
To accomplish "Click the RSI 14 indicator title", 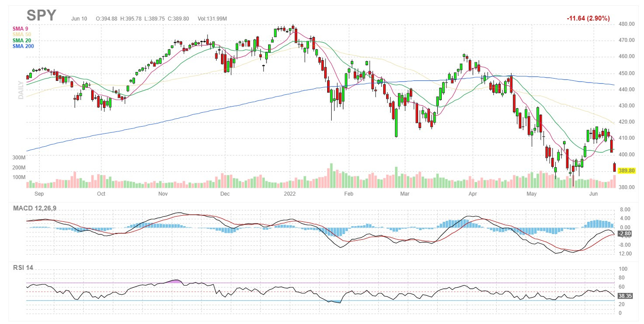I will click(x=23, y=267).
